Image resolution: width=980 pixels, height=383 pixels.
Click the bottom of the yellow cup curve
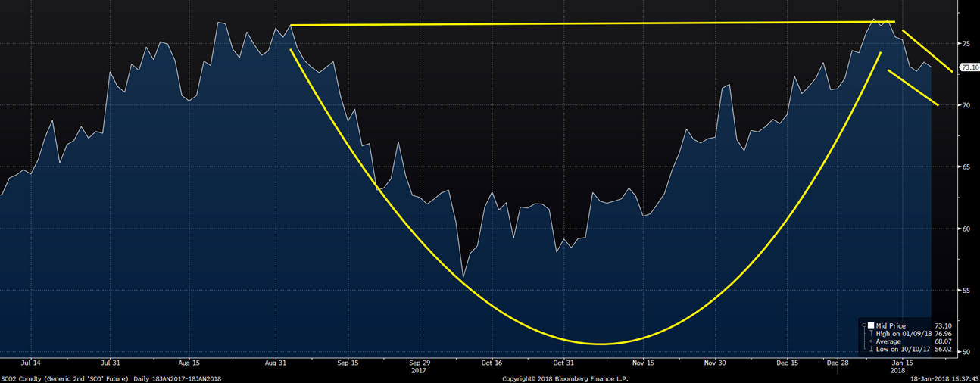pos(600,344)
